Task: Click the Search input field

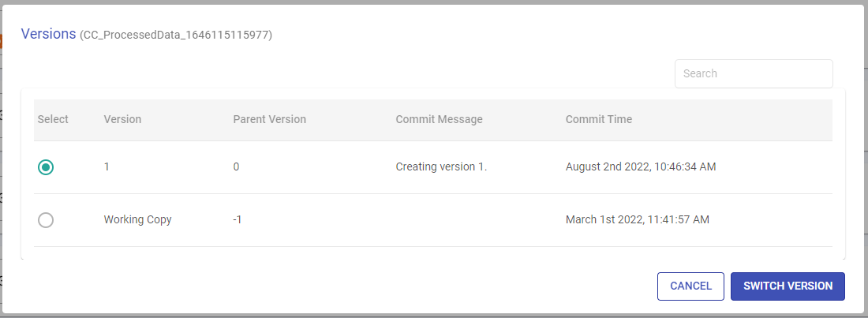Action: coord(754,73)
